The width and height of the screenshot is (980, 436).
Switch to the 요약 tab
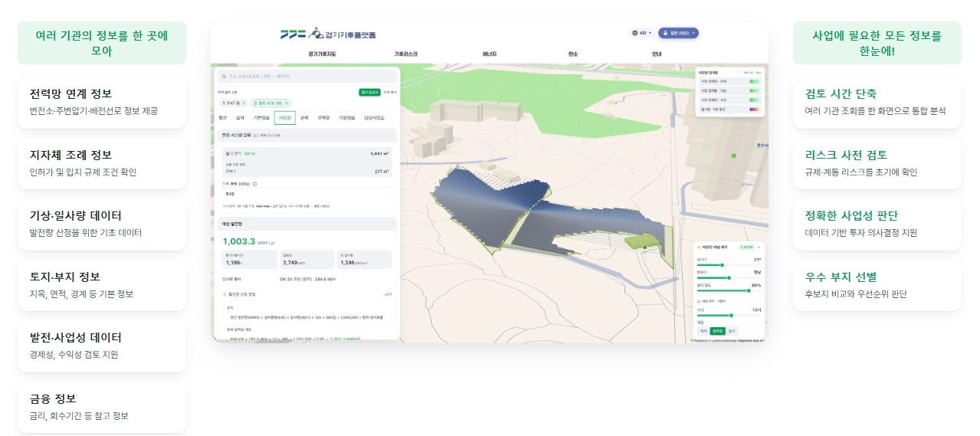click(x=240, y=118)
